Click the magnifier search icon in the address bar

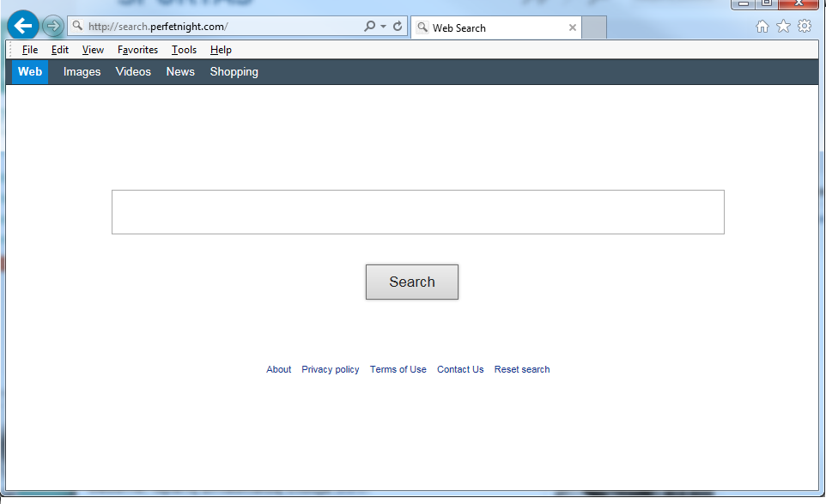[x=370, y=26]
